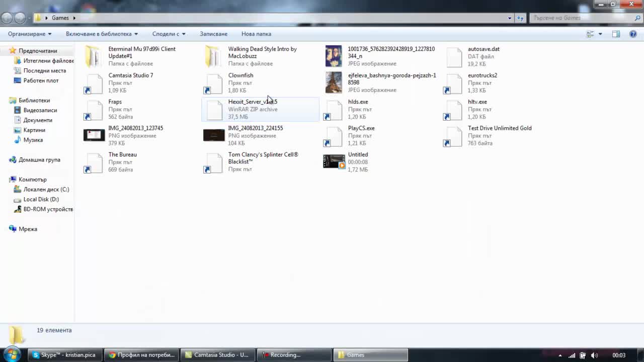Open the Сподели с dropdown

(x=169, y=34)
